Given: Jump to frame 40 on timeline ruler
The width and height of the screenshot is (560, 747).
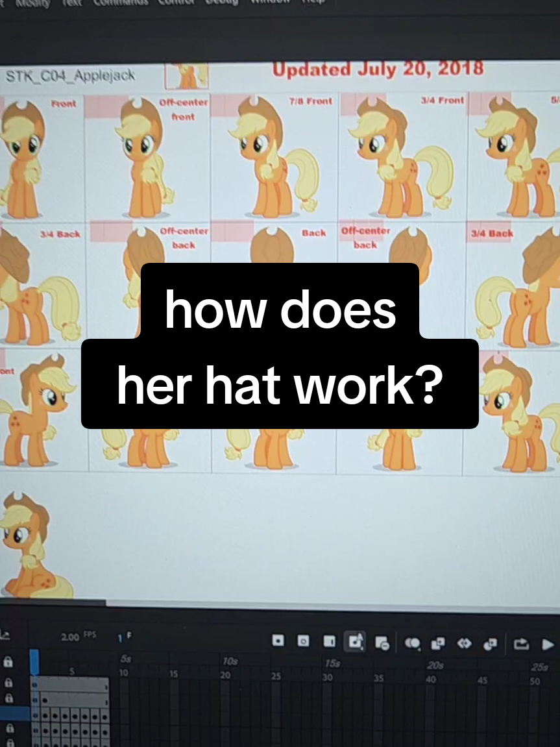Looking at the screenshot, I should pos(430,679).
